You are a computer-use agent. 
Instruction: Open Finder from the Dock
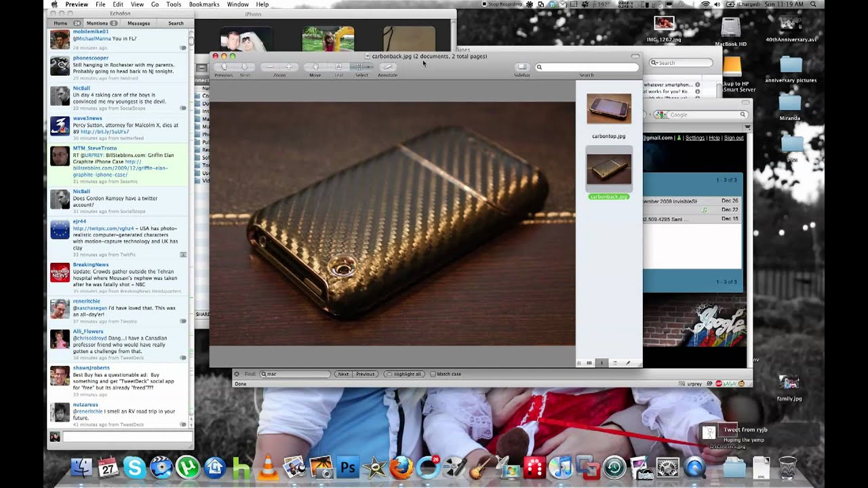click(81, 468)
